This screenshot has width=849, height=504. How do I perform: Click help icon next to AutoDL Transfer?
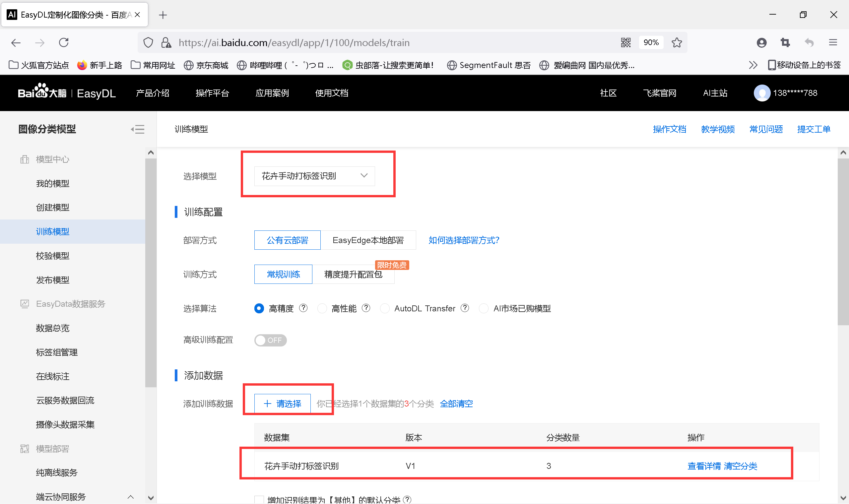tap(465, 308)
